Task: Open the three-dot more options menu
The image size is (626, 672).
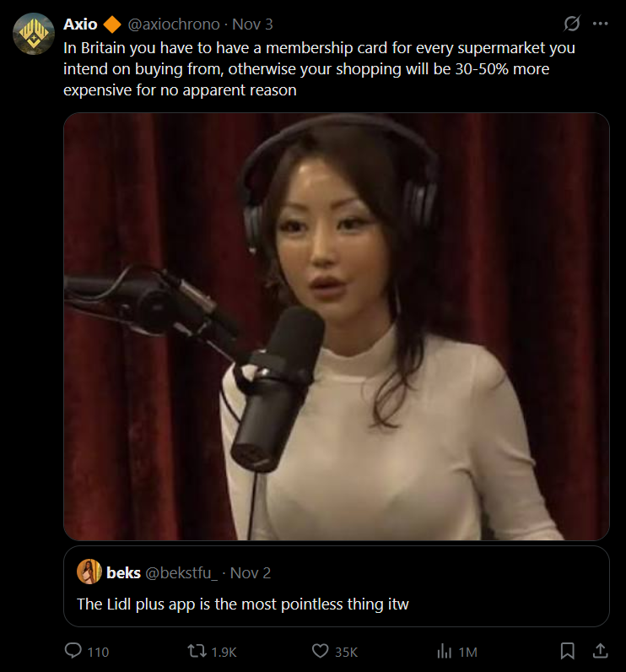Action: point(601,24)
